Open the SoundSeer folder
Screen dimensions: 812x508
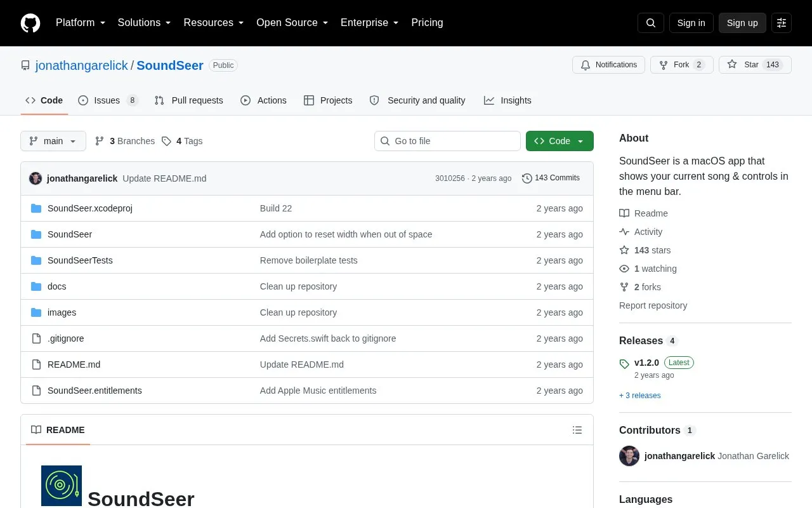[70, 234]
